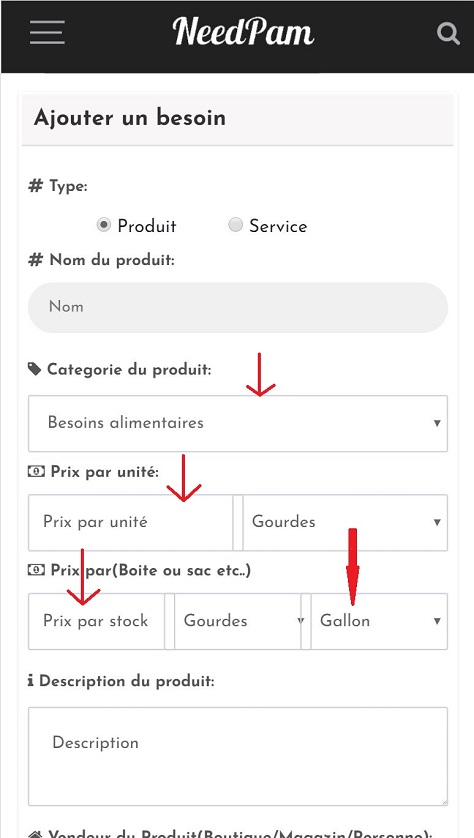Click the hash icon next to Type
The height and width of the screenshot is (838, 474).
point(35,186)
